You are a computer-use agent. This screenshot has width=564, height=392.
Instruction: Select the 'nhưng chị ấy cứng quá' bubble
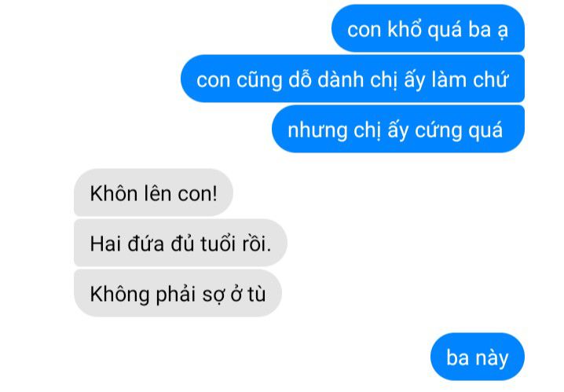[x=398, y=129]
